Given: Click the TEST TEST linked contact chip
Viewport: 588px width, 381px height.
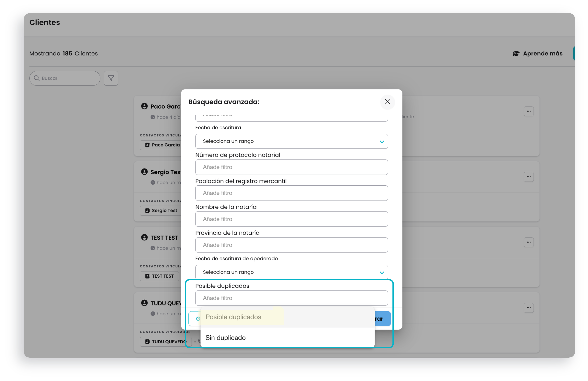Looking at the screenshot, I should 160,276.
